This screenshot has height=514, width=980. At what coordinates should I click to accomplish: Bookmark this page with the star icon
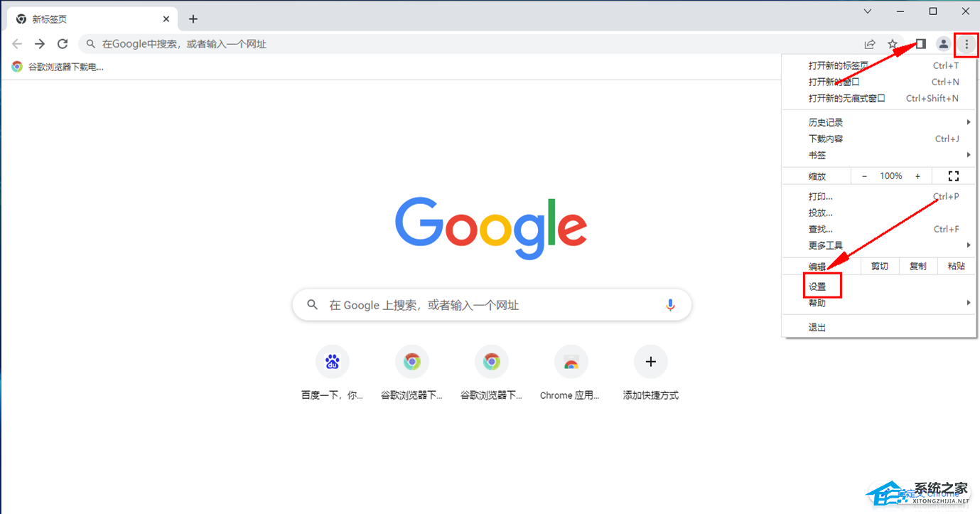pos(893,44)
